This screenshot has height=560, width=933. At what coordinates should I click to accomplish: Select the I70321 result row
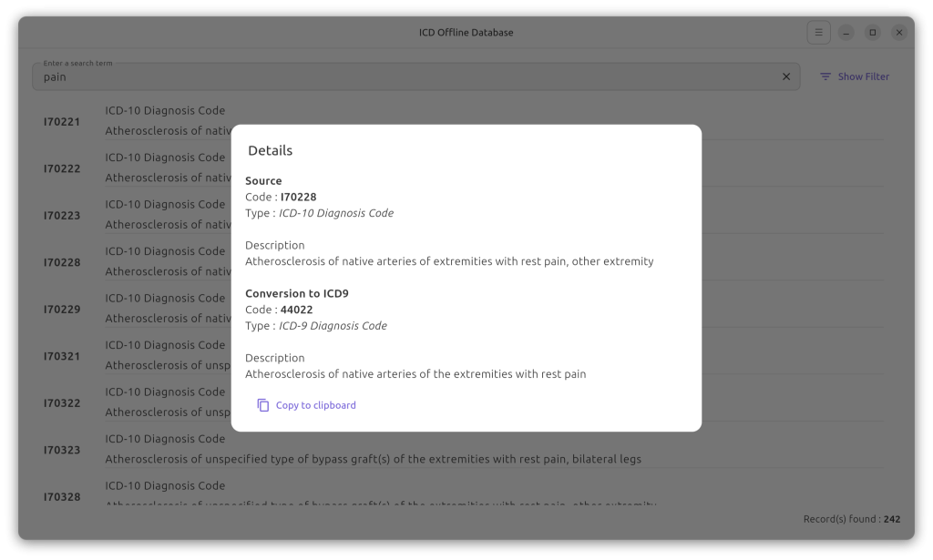click(x=62, y=357)
